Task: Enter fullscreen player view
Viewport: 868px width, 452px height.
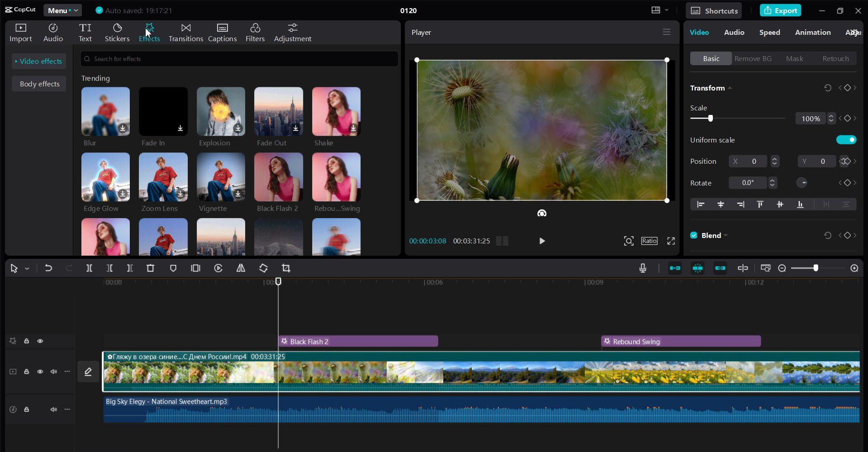Action: [x=671, y=241]
